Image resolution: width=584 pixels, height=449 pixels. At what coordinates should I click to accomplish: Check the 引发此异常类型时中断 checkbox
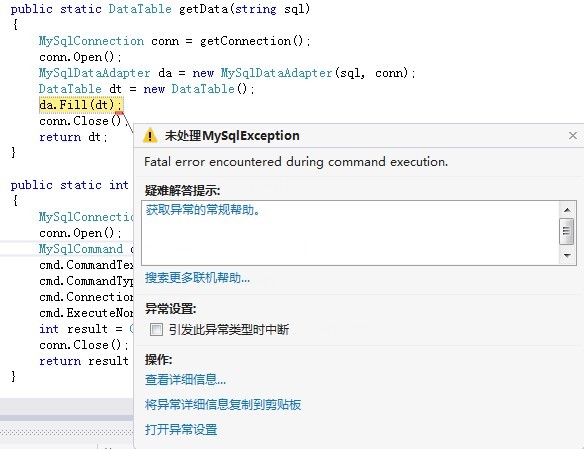pyautogui.click(x=156, y=329)
